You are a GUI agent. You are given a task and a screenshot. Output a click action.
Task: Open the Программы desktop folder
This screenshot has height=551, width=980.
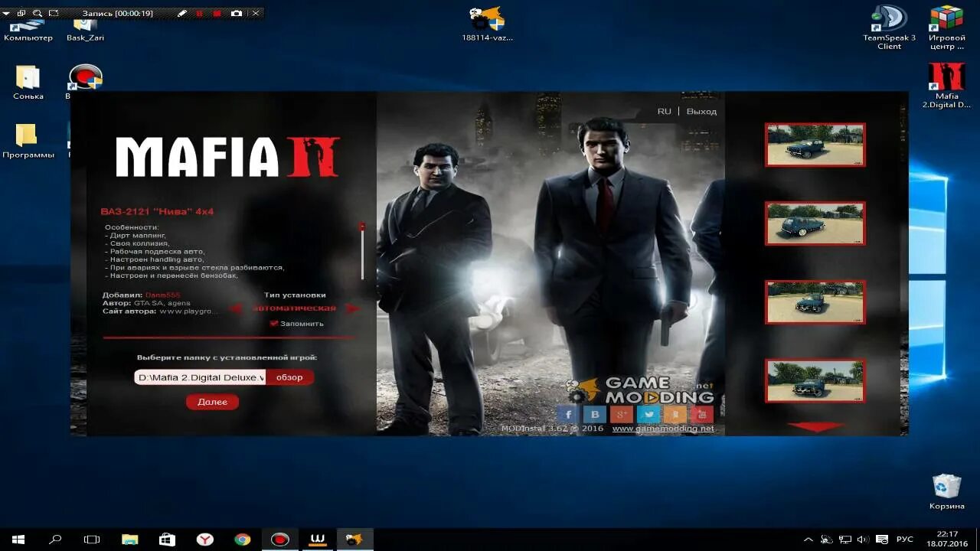coord(28,141)
